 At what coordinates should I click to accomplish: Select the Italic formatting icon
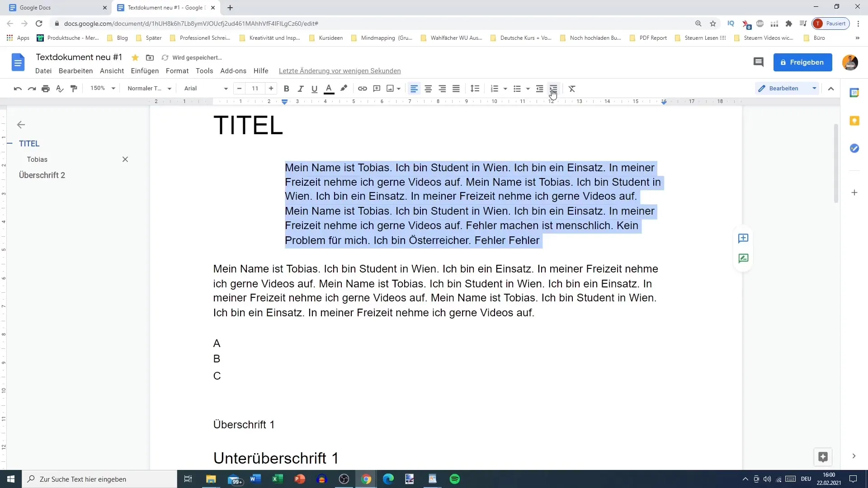point(301,88)
